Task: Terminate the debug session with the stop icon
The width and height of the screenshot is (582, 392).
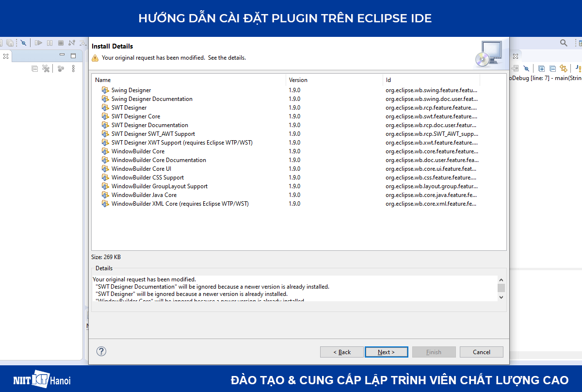Action: 61,43
